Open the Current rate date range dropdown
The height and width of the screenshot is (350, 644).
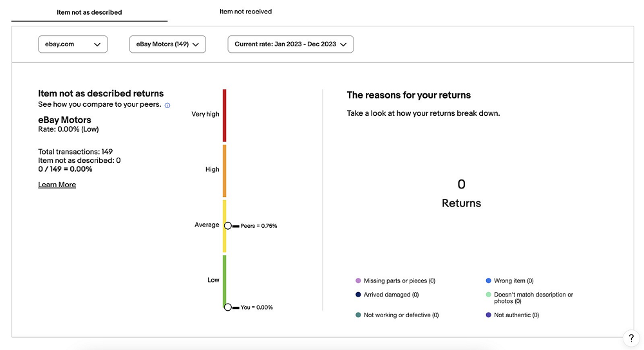tap(290, 44)
